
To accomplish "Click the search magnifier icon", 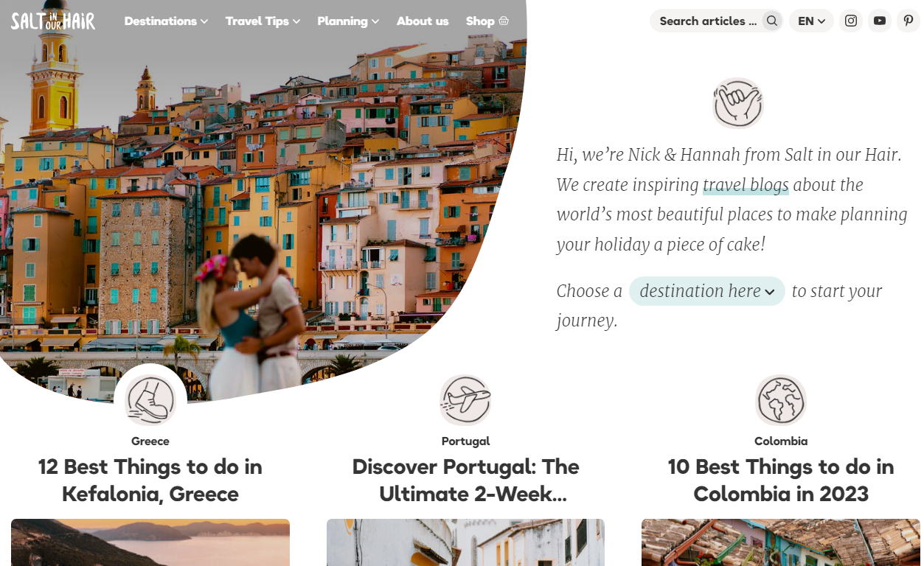I will click(771, 21).
